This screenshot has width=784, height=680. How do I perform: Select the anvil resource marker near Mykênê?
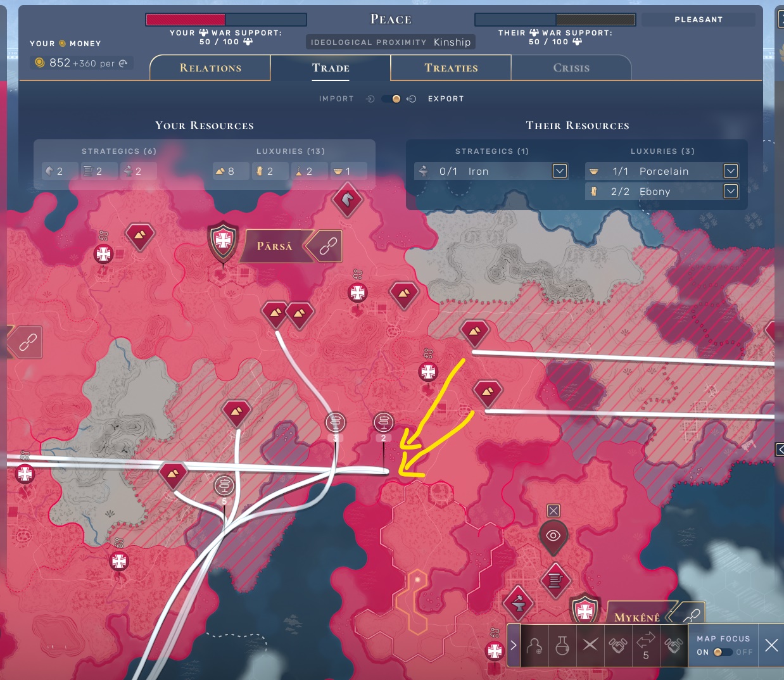(518, 603)
